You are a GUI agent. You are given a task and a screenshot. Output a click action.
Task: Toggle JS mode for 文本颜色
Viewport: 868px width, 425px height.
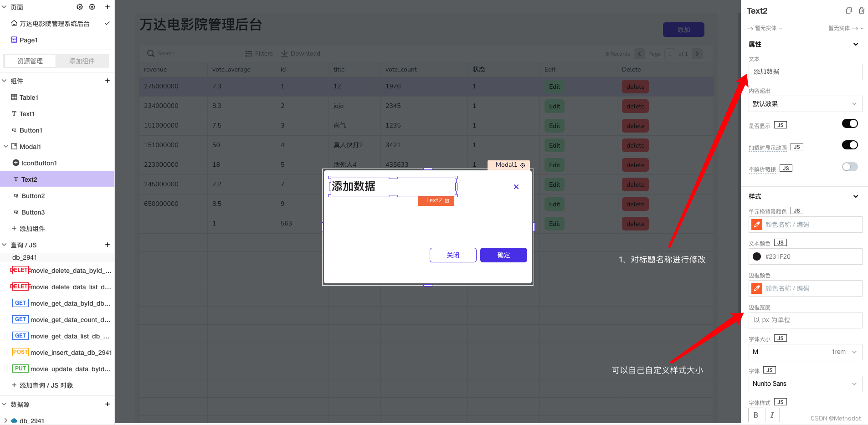pyautogui.click(x=781, y=243)
